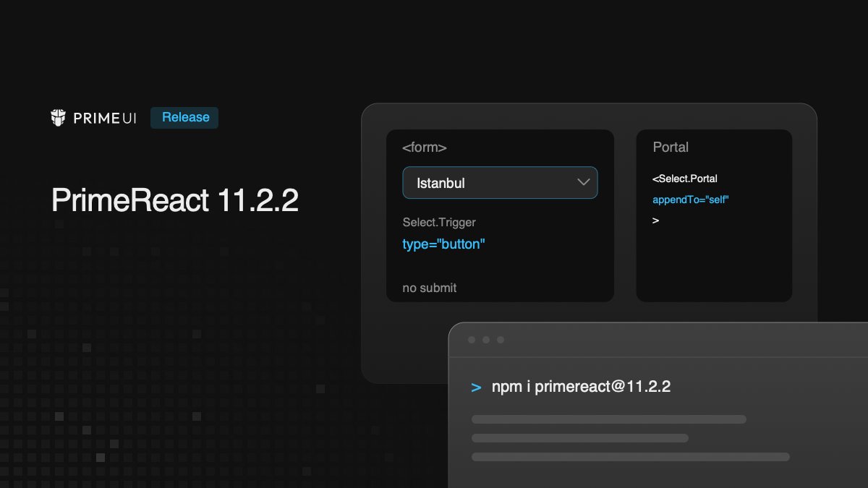Click the first terminal window dot
Screen dimensions: 868x488
click(x=472, y=340)
